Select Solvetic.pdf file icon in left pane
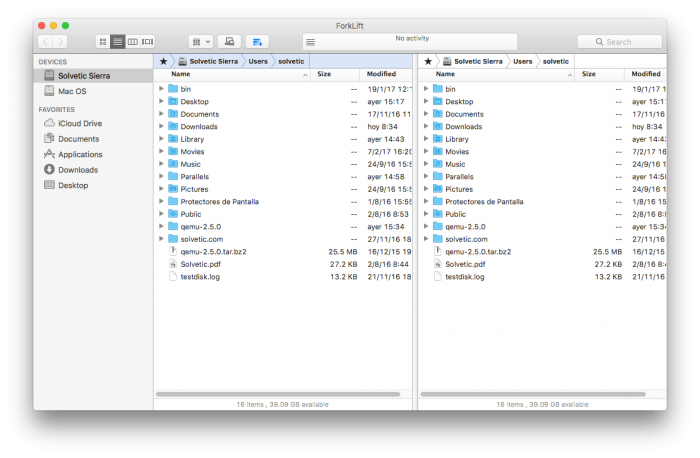The width and height of the screenshot is (700, 458). [173, 264]
